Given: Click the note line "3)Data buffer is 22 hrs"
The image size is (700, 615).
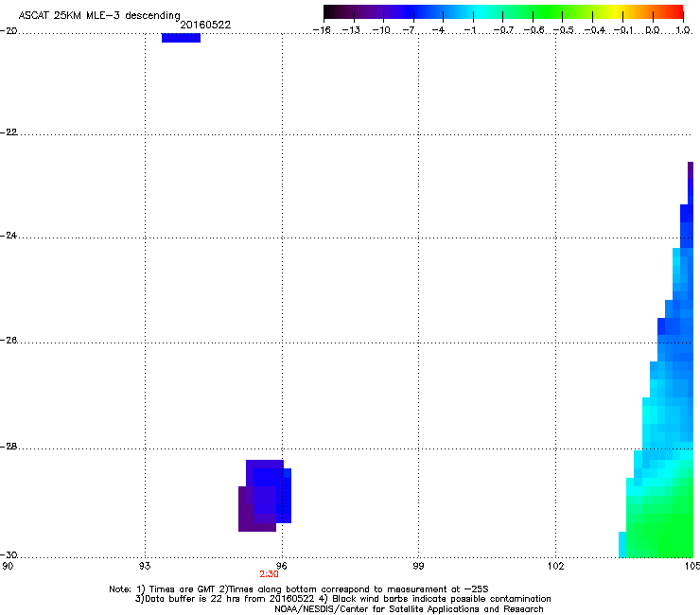Looking at the screenshot, I should click(342, 599).
